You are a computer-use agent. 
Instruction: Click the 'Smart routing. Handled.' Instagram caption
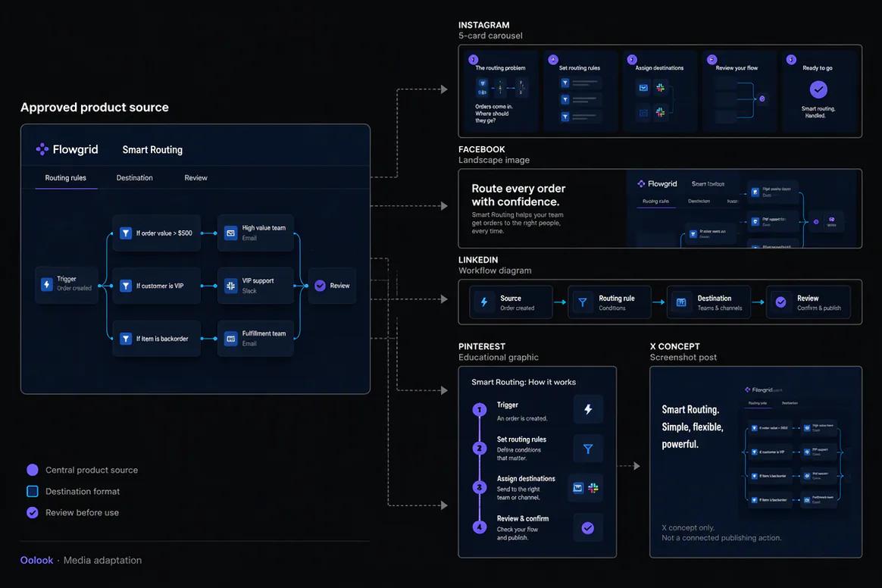pos(818,112)
